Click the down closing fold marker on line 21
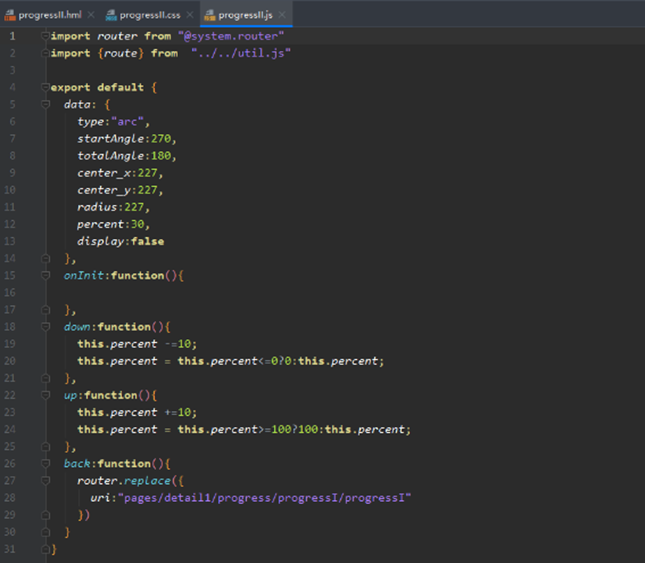Screen dimensions: 645x563 45,378
